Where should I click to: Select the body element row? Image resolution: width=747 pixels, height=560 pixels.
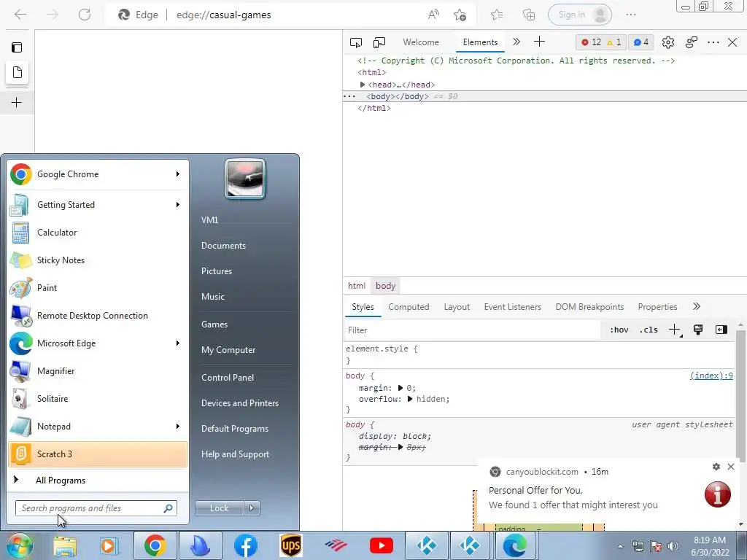click(x=544, y=96)
